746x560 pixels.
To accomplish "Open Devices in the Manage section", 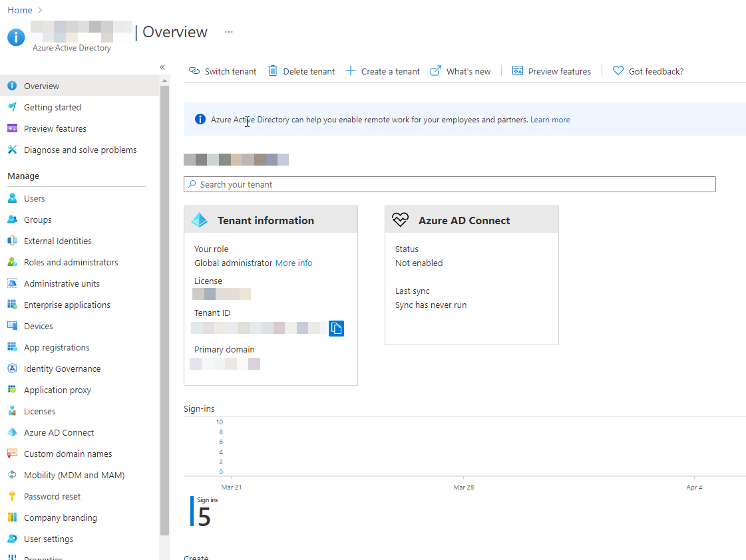I will [x=79, y=326].
